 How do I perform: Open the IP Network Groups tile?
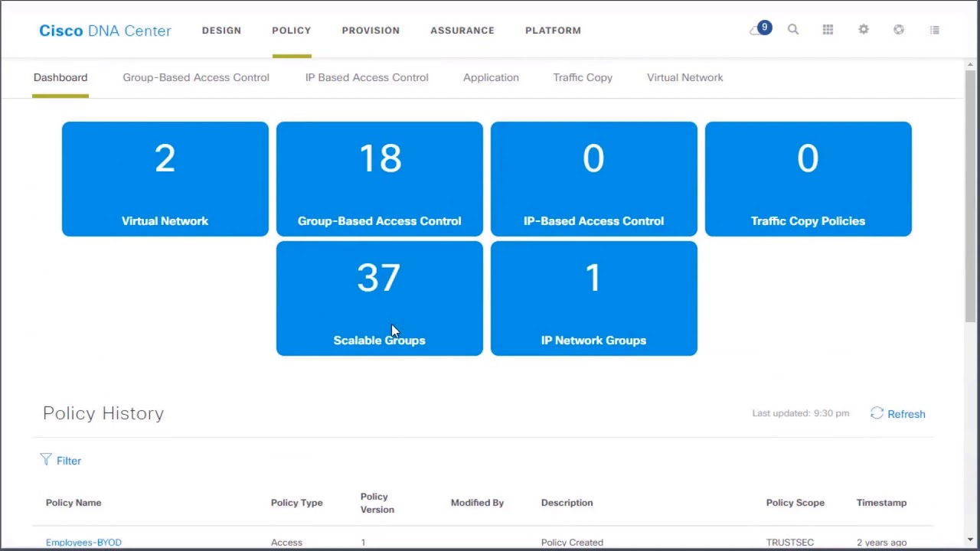[x=594, y=298]
